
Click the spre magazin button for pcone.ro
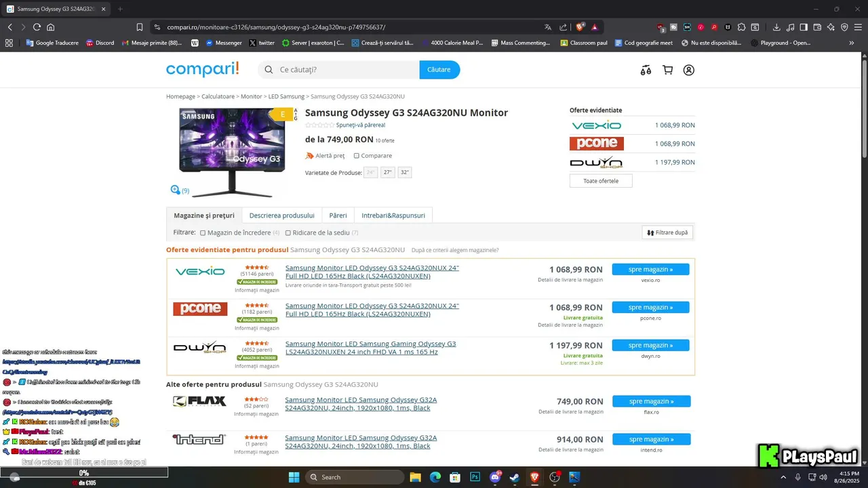click(651, 308)
